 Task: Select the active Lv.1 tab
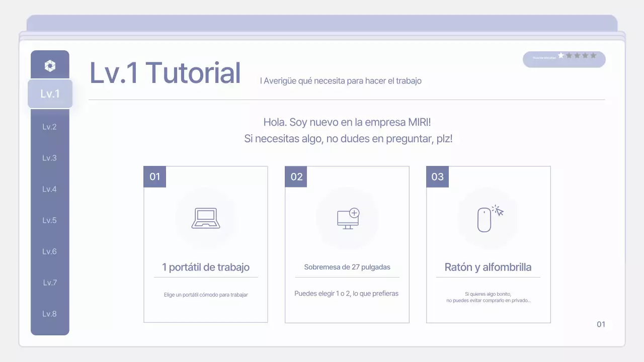(50, 94)
